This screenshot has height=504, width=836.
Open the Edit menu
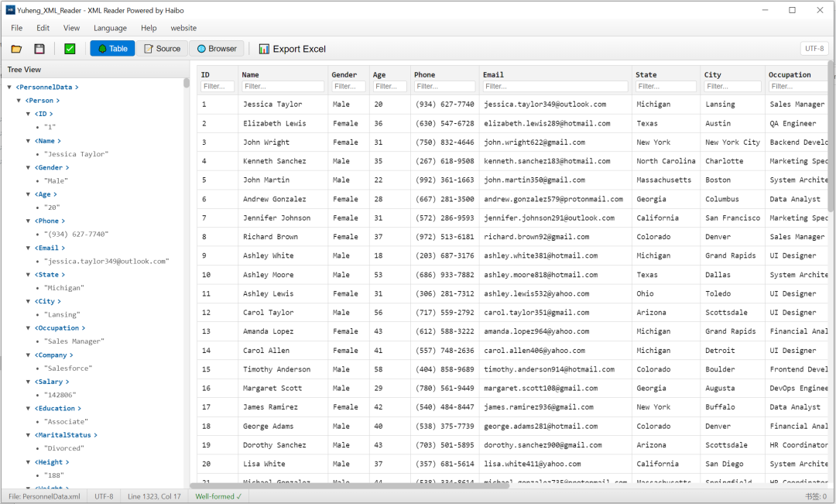(43, 28)
